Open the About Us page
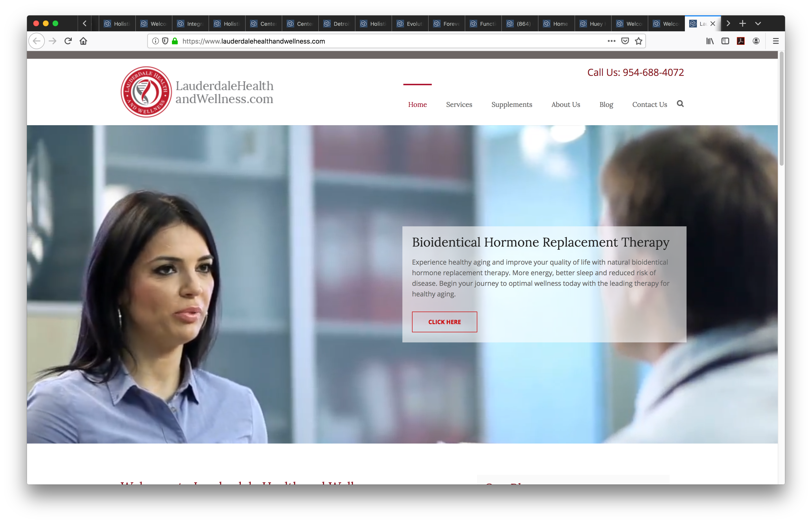 [566, 105]
